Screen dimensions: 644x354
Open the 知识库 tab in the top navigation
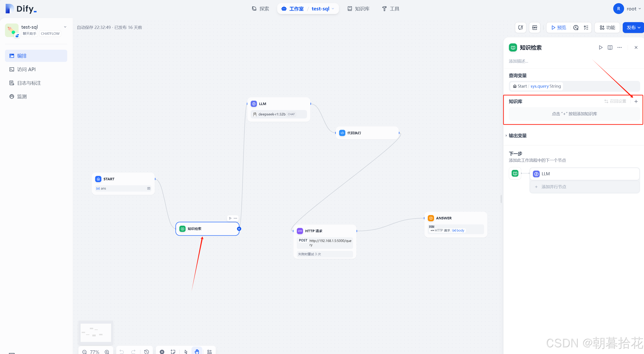pyautogui.click(x=358, y=9)
